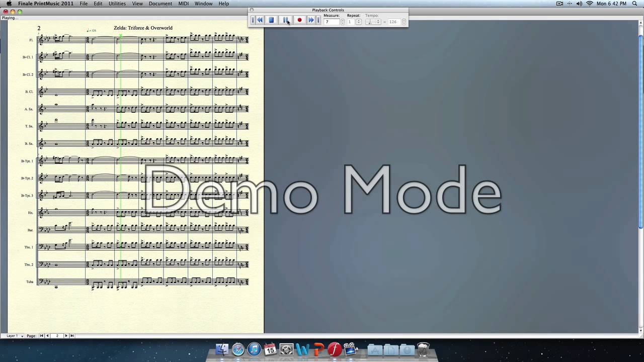Click the Repeat count field
Image resolution: width=644 pixels, height=362 pixels.
tap(351, 22)
